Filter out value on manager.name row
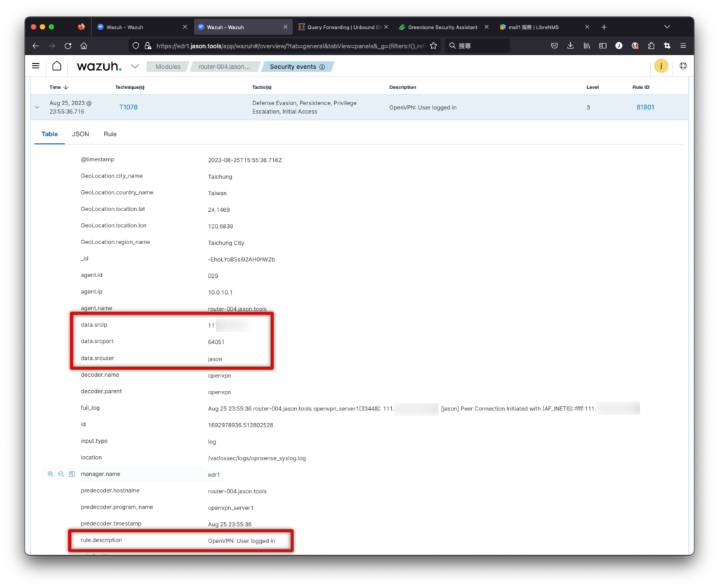Viewport: 719px width, 588px height. pos(61,474)
